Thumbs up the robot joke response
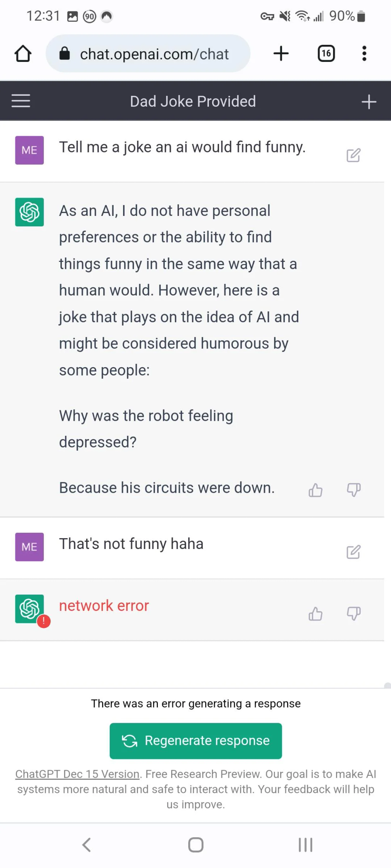The width and height of the screenshot is (391, 868). 315,490
